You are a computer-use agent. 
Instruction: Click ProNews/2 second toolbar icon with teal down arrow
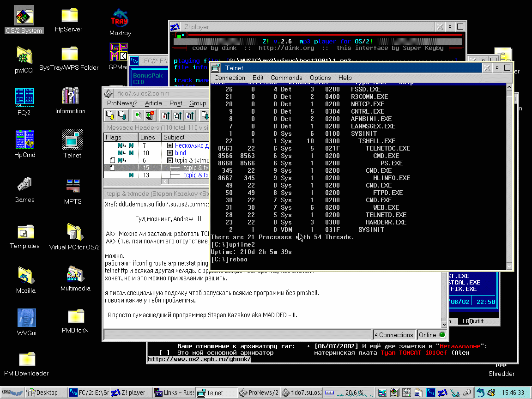[122, 115]
